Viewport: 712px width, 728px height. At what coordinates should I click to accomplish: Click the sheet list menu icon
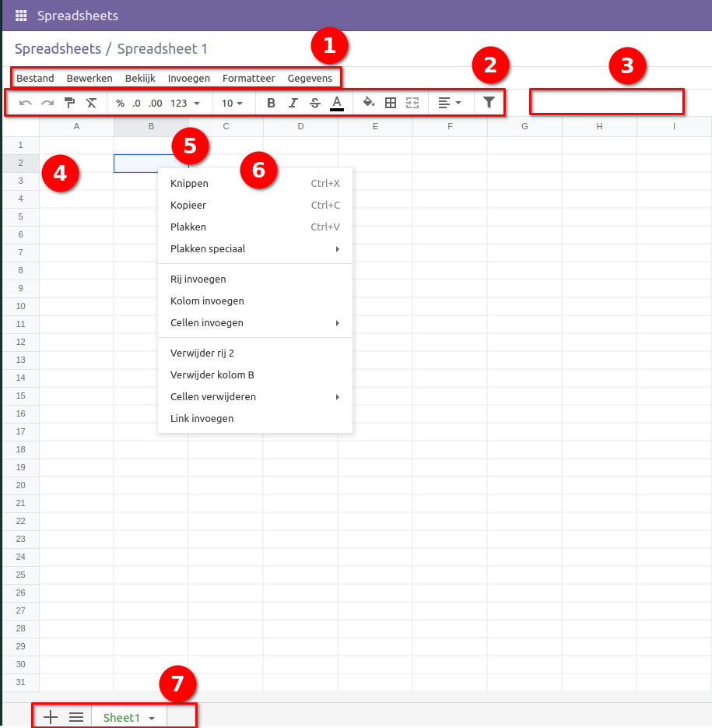pyautogui.click(x=75, y=716)
